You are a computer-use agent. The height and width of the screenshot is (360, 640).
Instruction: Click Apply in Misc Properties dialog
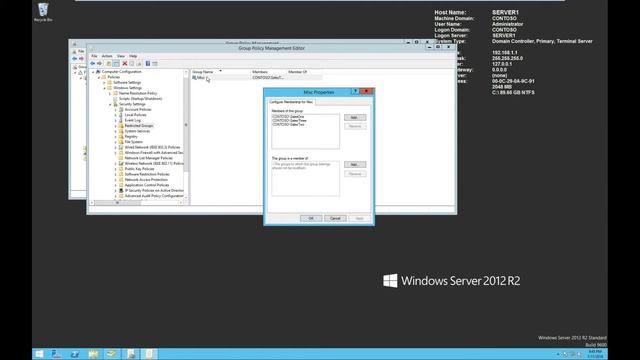pyautogui.click(x=359, y=218)
